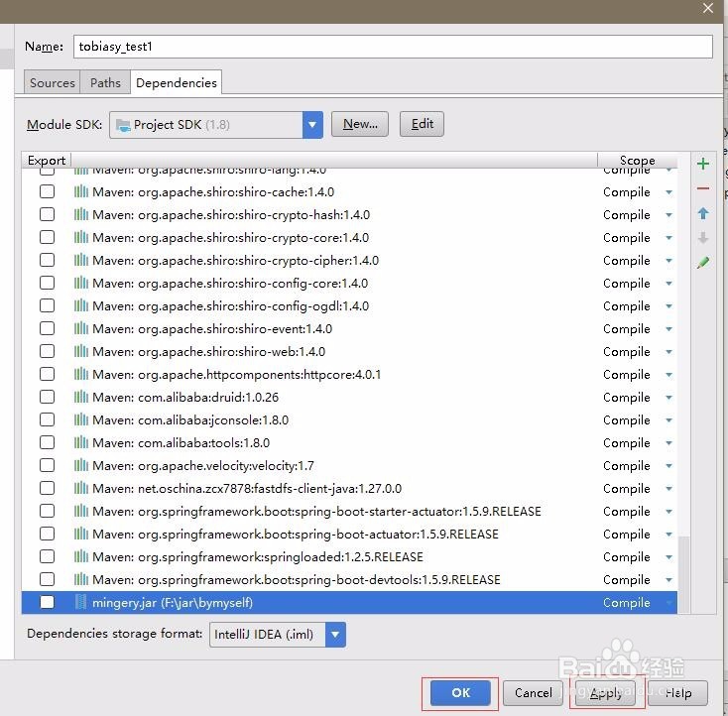The image size is (728, 716).
Task: Open scope dropdown for shiro-config-core:1.4.0
Action: [x=669, y=284]
